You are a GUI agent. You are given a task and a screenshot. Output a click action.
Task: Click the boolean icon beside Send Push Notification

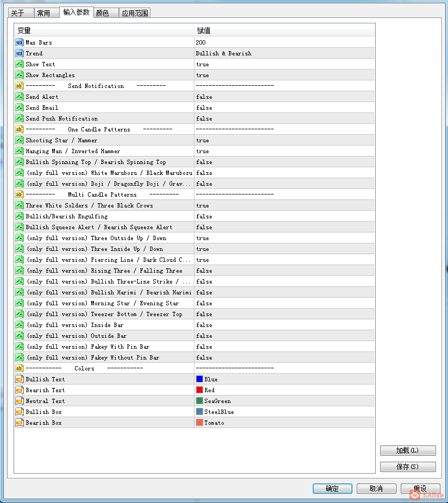pos(19,118)
